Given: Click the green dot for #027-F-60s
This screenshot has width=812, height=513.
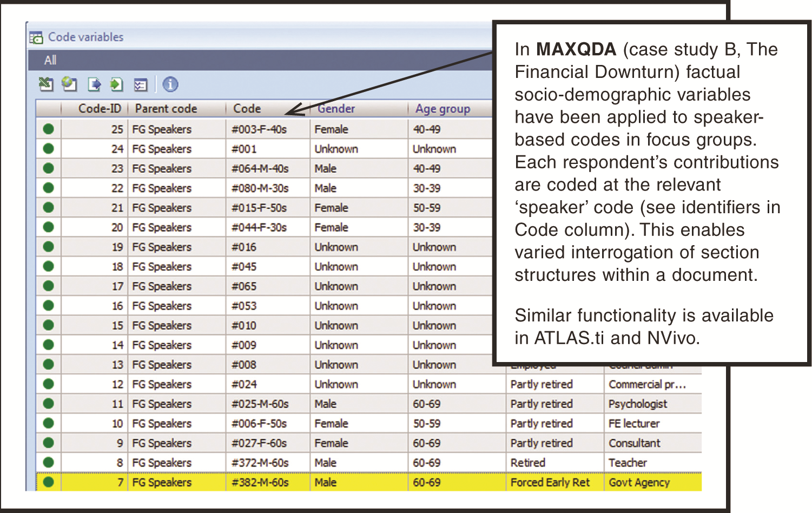Looking at the screenshot, I should (48, 443).
